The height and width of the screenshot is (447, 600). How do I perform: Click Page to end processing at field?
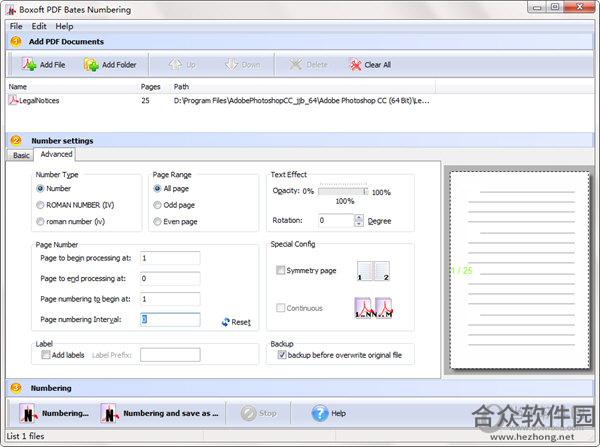tap(170, 278)
